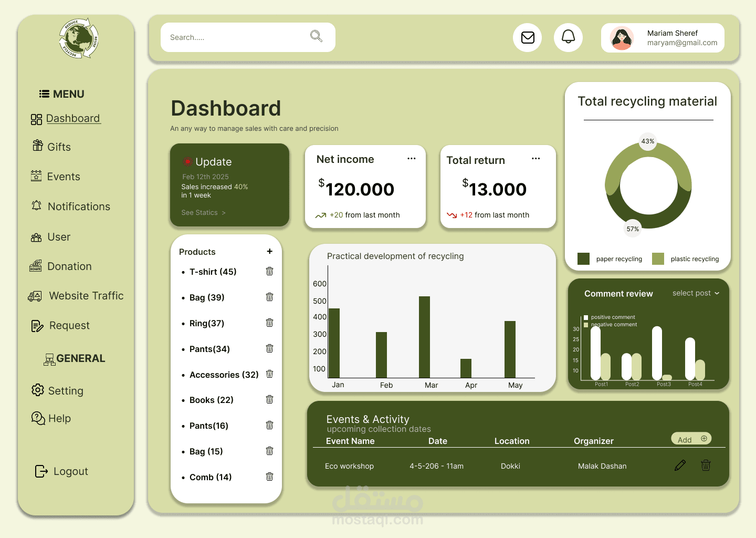Open the Net income options menu
This screenshot has width=756, height=538.
coord(411,158)
